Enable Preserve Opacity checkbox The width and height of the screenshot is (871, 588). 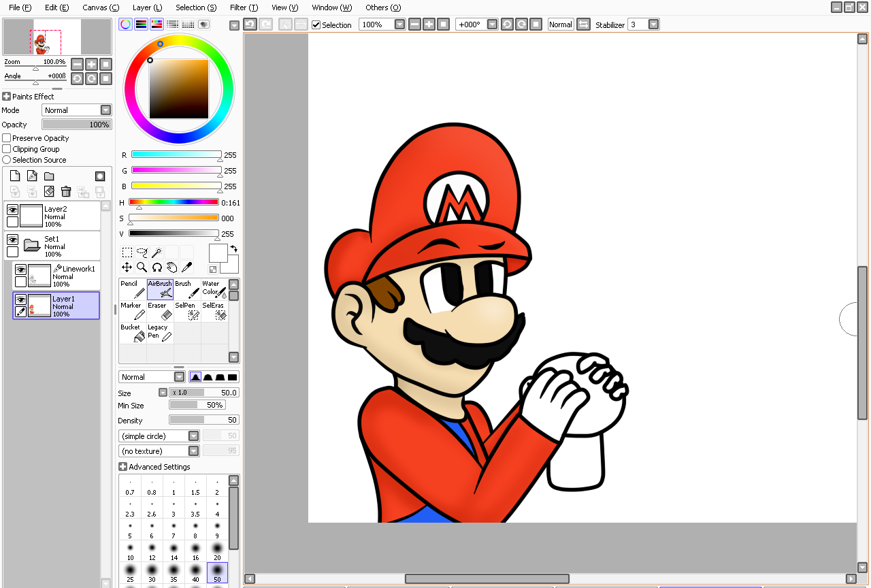tap(7, 138)
